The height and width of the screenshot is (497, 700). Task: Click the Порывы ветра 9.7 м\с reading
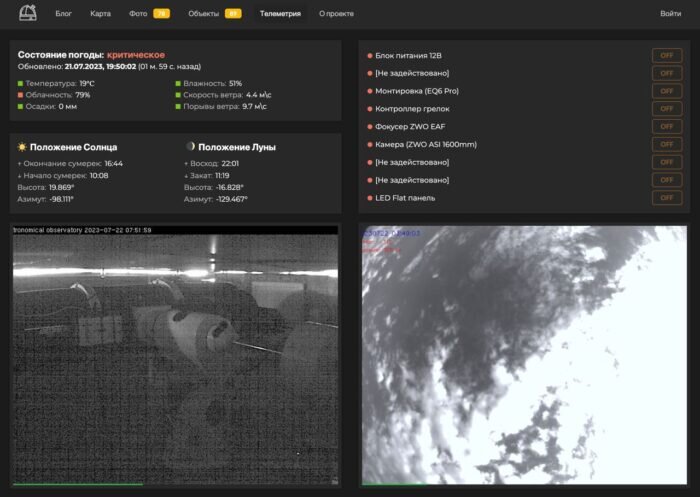[254, 107]
